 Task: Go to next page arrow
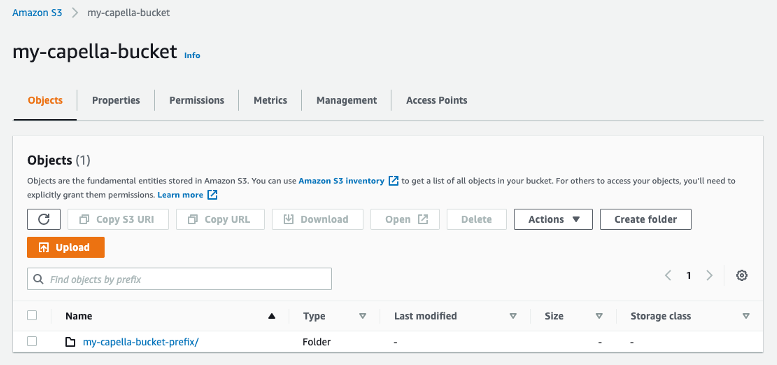tap(709, 275)
